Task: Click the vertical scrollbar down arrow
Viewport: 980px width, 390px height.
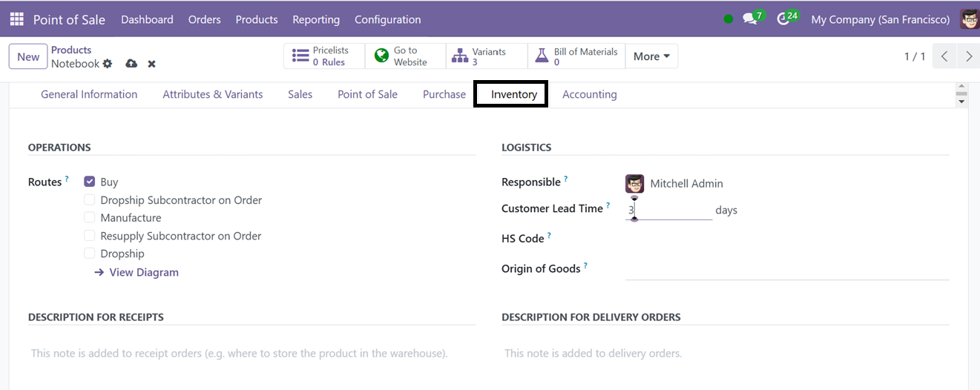Action: tap(961, 102)
